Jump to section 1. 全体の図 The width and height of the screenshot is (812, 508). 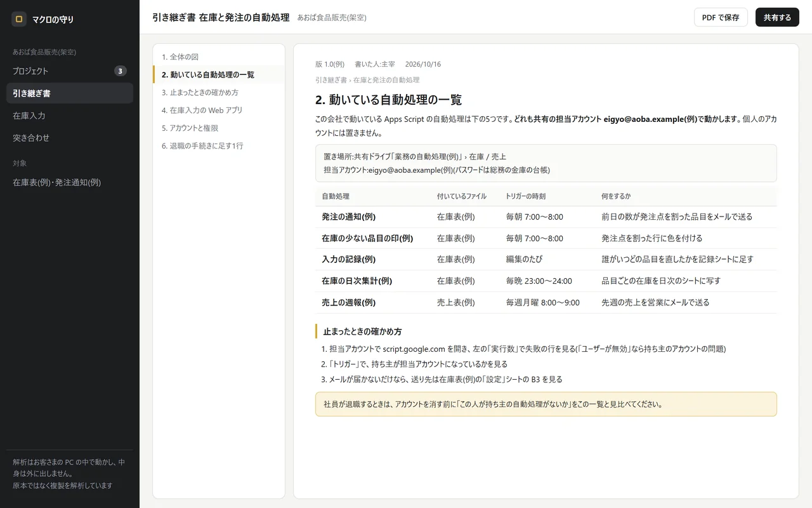[x=219, y=57]
